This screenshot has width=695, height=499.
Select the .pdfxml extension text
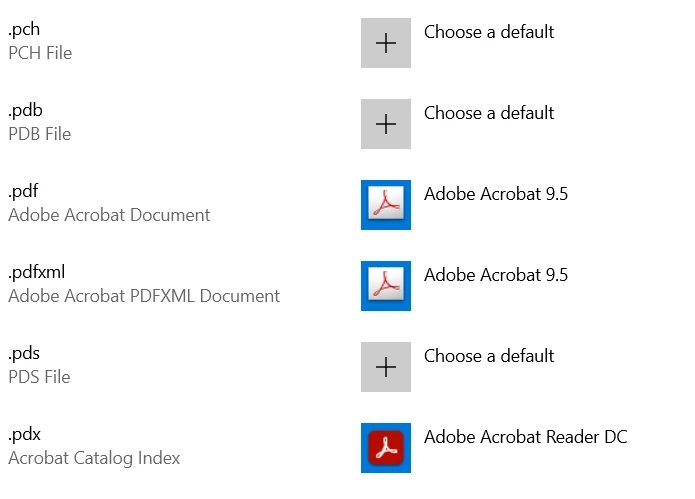pos(37,272)
